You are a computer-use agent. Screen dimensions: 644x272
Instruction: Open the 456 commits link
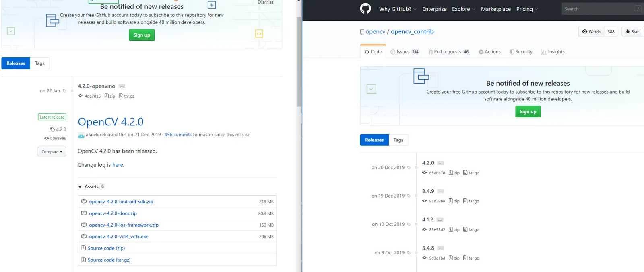point(178,135)
